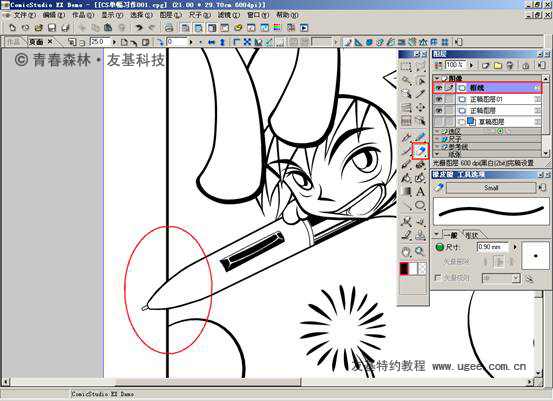Image resolution: width=553 pixels, height=401 pixels.
Task: Click the Layers panel scroll-down arrow
Action: click(546, 153)
